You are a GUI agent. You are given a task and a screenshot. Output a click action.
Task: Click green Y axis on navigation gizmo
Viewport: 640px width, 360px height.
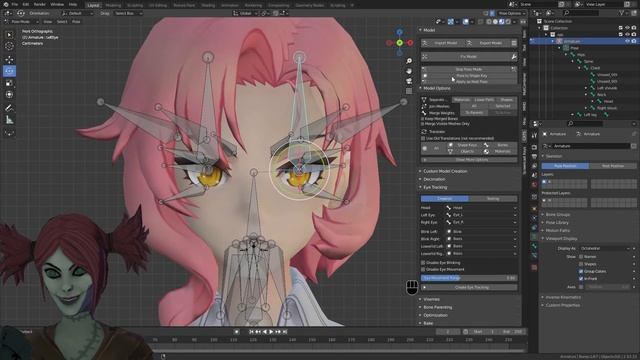(x=400, y=42)
